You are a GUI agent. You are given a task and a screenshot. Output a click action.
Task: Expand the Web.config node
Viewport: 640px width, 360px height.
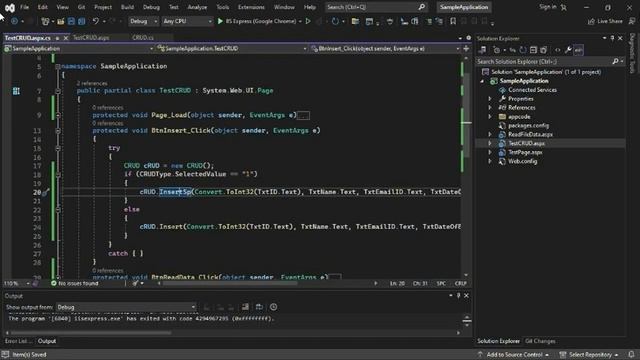coord(490,161)
